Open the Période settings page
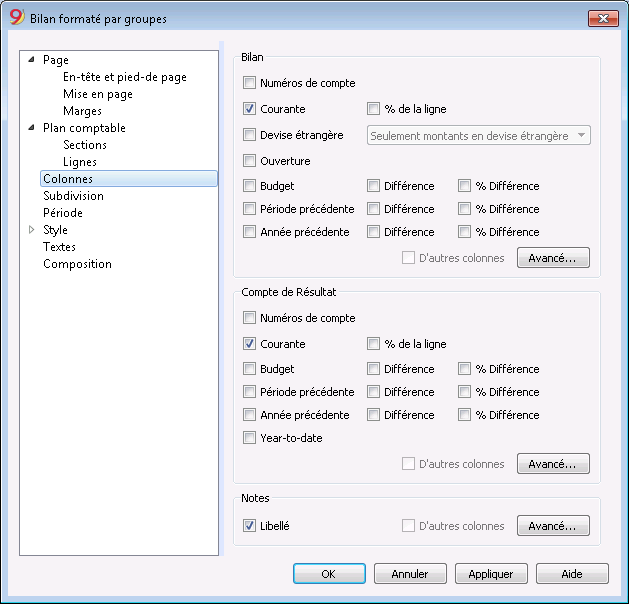The width and height of the screenshot is (629, 604). 63,213
